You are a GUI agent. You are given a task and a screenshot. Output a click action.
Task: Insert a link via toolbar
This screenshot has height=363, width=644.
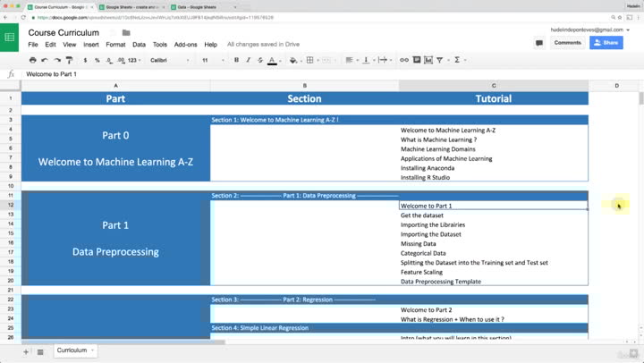coord(404,60)
